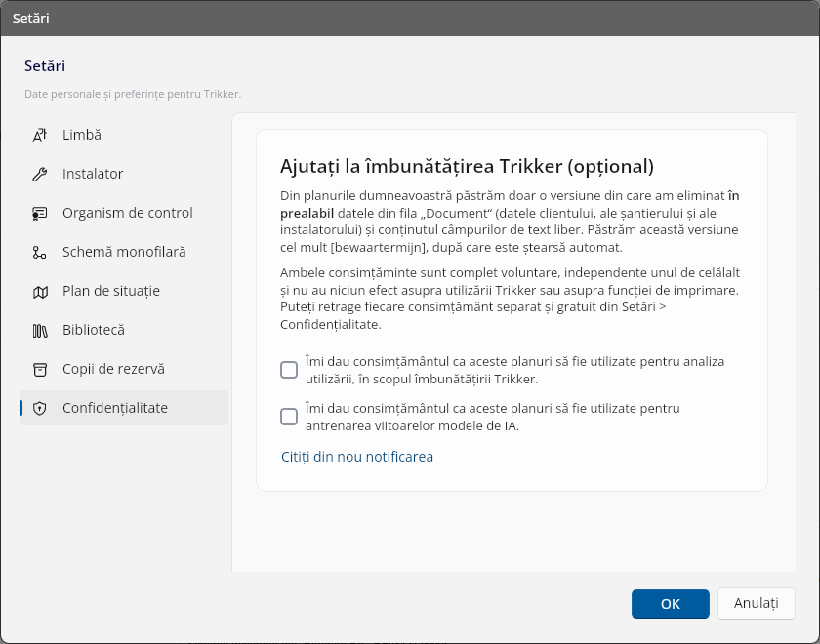
Task: Click the branch icon beside Schemă monofilară
Action: click(40, 253)
